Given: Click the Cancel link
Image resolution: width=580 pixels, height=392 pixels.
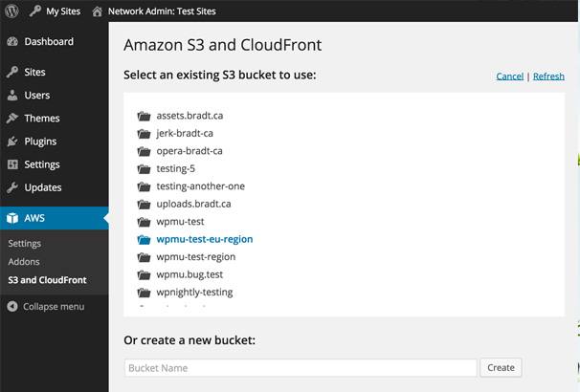Looking at the screenshot, I should 509,76.
